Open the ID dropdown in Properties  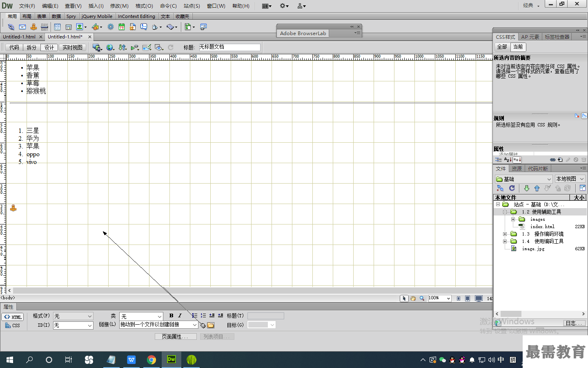coord(73,325)
